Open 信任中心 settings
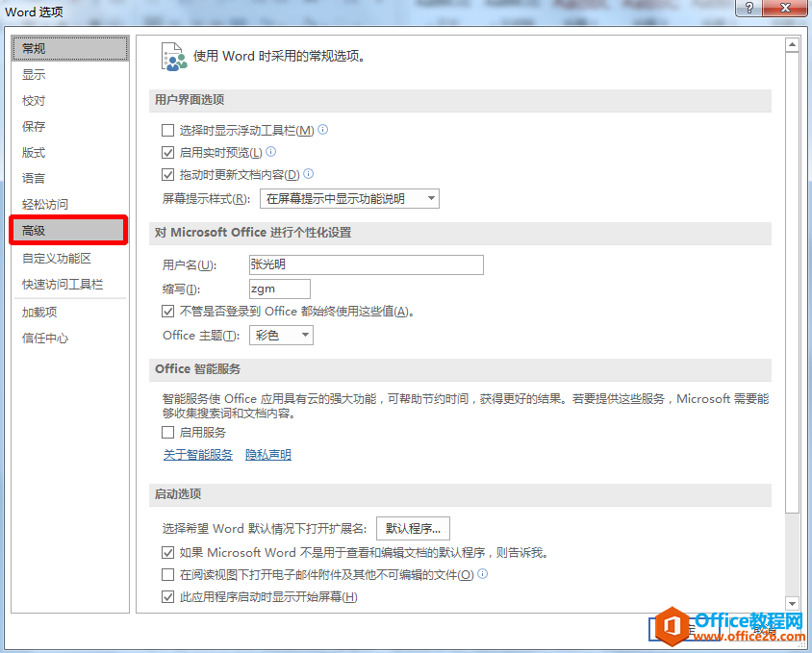Image resolution: width=812 pixels, height=653 pixels. 70,338
